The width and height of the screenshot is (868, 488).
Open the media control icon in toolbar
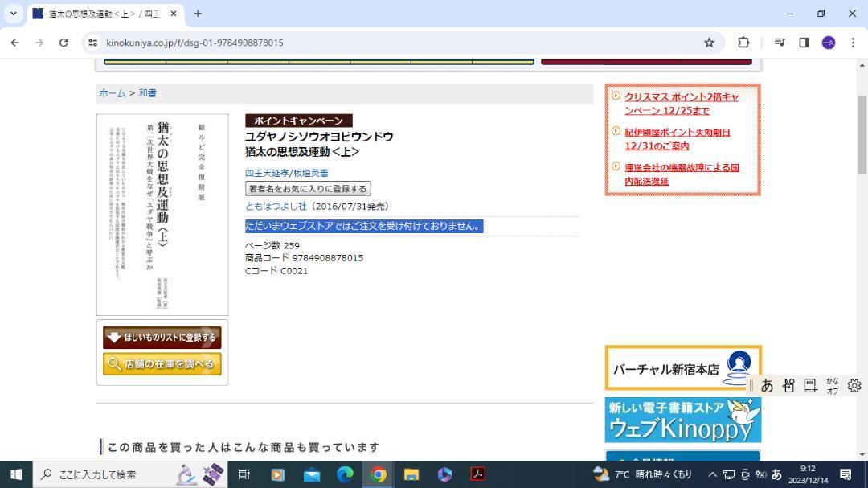pyautogui.click(x=780, y=43)
